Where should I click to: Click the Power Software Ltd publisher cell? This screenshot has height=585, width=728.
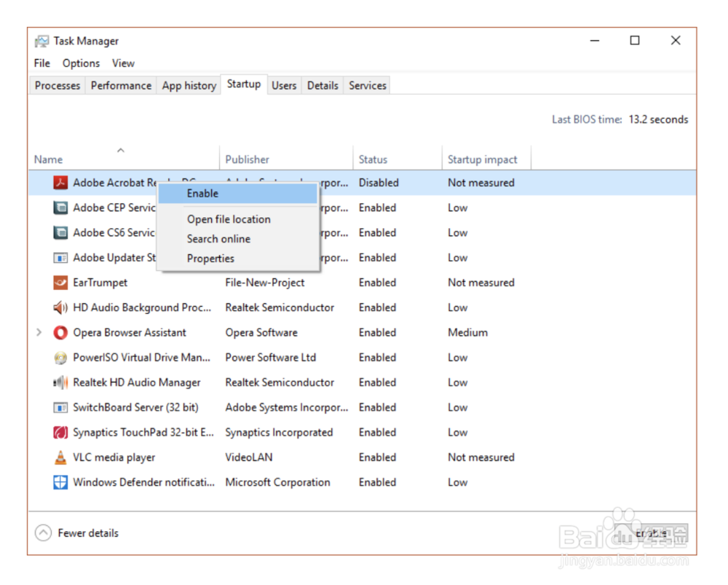coord(271,358)
